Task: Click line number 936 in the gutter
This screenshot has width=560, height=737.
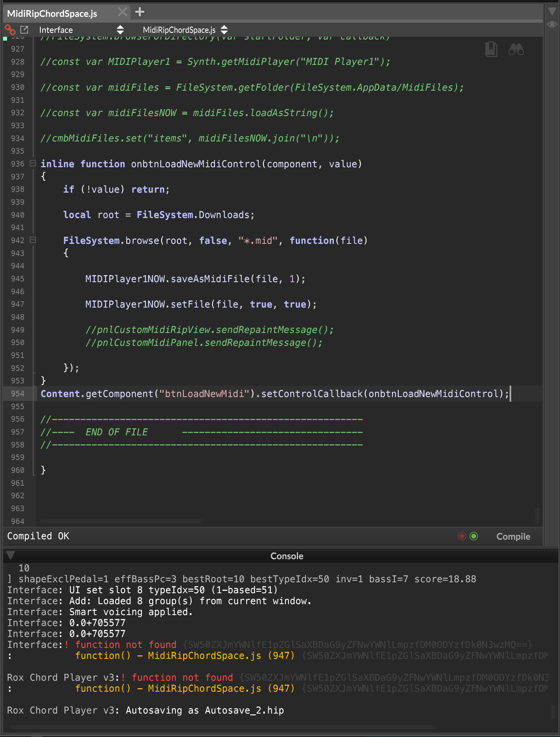Action: (18, 164)
